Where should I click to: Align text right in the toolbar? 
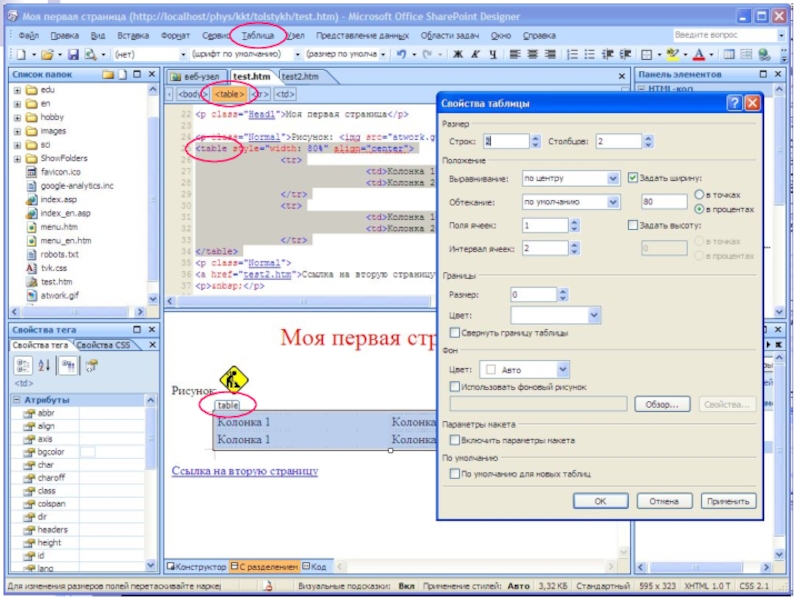(550, 54)
